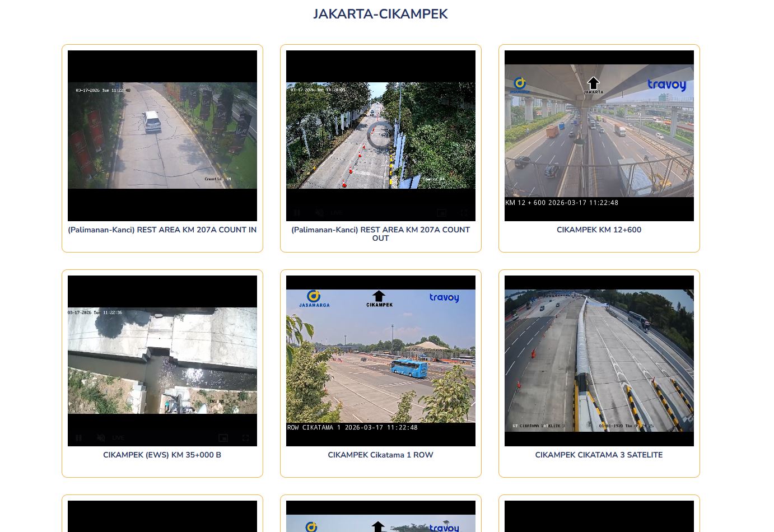
Task: Enter fullscreen on the Count Out video
Action: click(464, 213)
